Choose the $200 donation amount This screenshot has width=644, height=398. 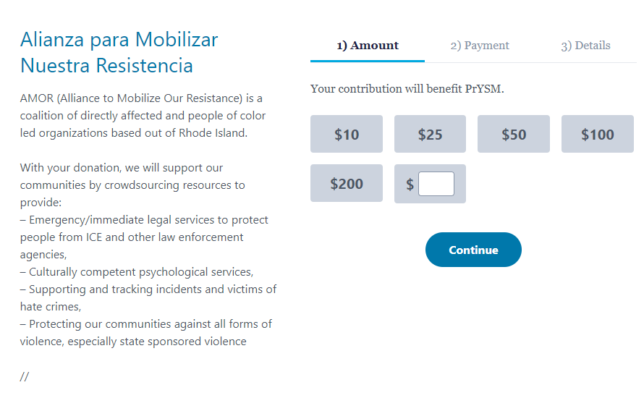click(346, 183)
